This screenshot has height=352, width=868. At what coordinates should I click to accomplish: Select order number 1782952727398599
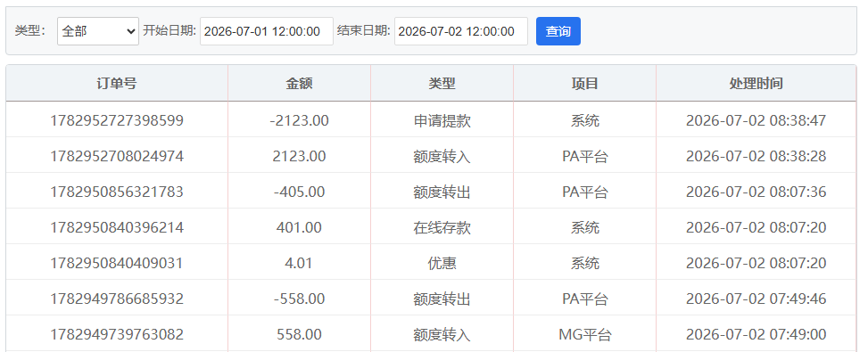117,120
